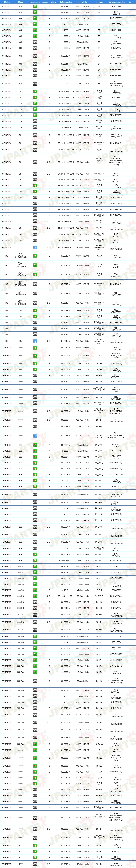The image size is (136, 868).
Task: Click 5FM (EP6DT) engine code in DS4 row
Action: (x=116, y=115)
